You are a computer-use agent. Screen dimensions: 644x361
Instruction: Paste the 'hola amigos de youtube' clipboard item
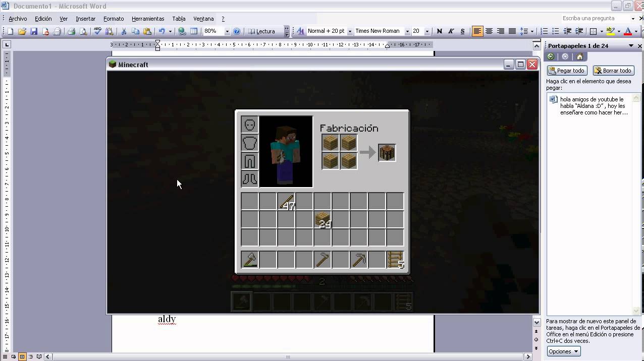coord(589,106)
